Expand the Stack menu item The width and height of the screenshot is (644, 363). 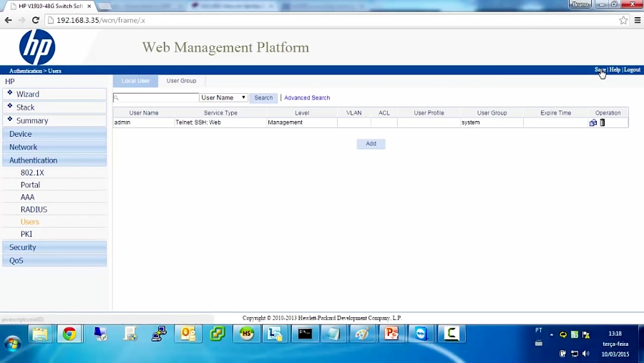[54, 107]
